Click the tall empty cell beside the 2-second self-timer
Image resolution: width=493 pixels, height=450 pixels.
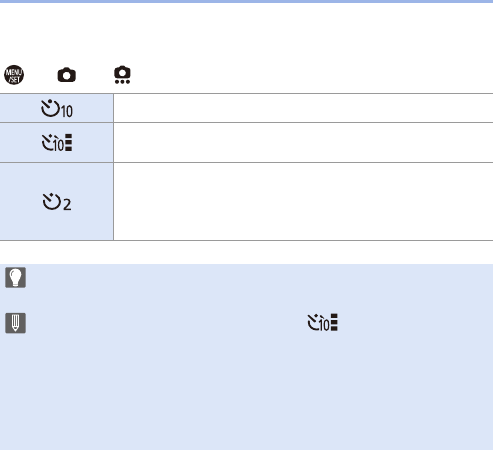(303, 202)
